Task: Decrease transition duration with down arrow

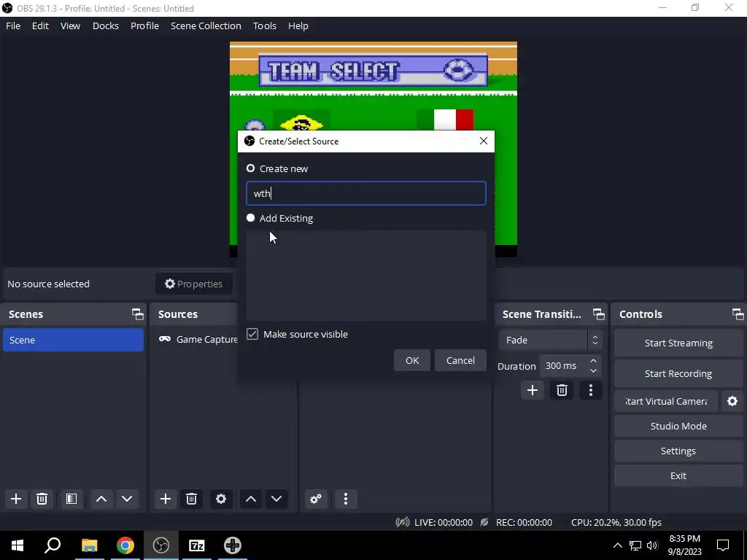Action: 593,370
